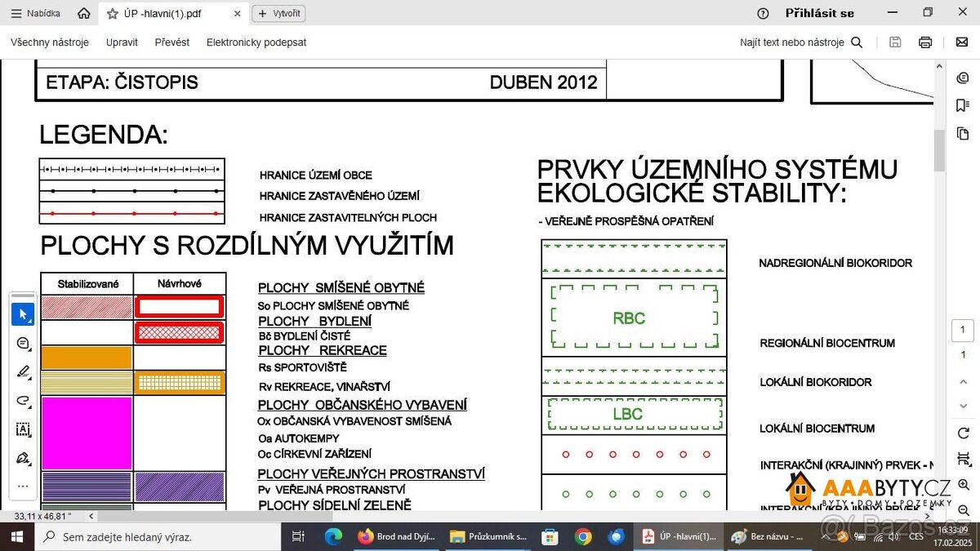Open the bookmarks panel on right
Image resolution: width=980 pixels, height=551 pixels.
pyautogui.click(x=962, y=105)
